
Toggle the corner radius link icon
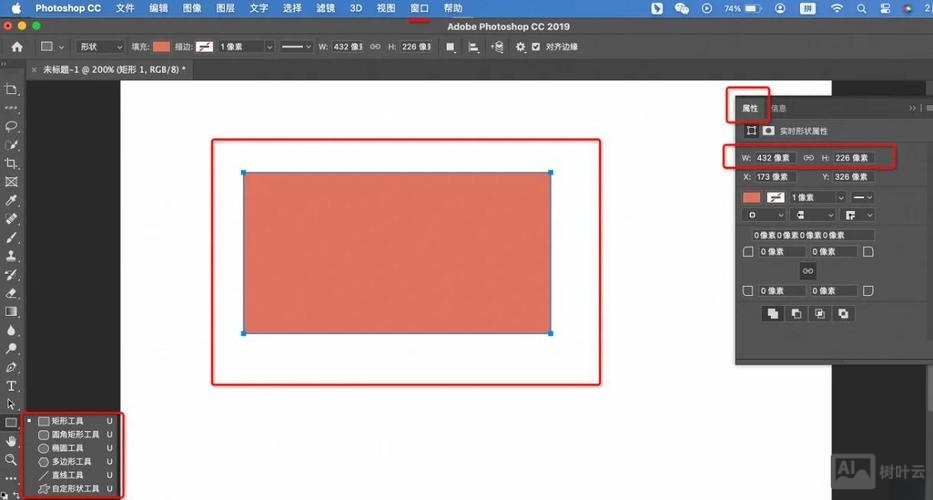pos(808,271)
